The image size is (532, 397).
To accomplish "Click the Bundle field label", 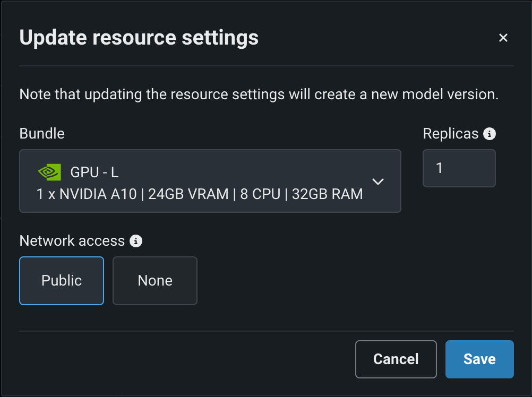I will [42, 133].
